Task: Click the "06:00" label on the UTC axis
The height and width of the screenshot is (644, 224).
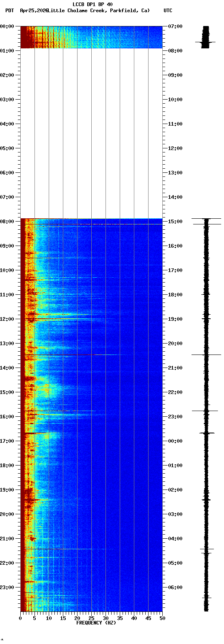Action: (x=175, y=587)
